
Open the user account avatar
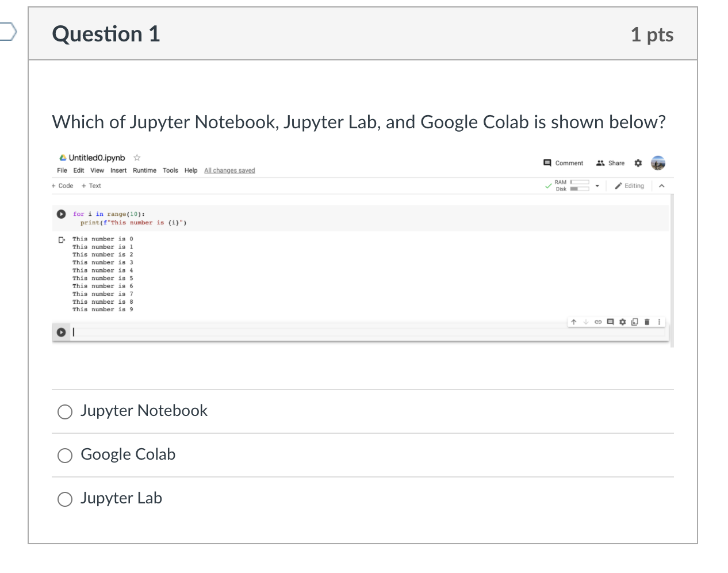click(x=658, y=163)
